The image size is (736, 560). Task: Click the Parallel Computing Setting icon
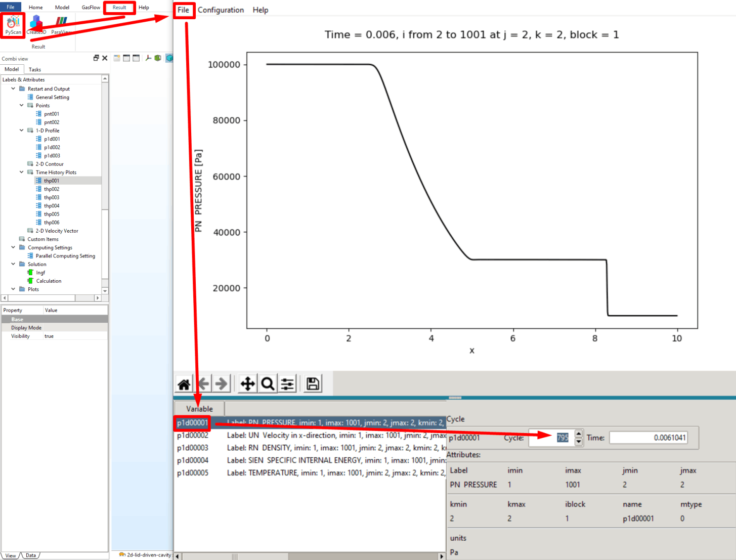tap(30, 256)
